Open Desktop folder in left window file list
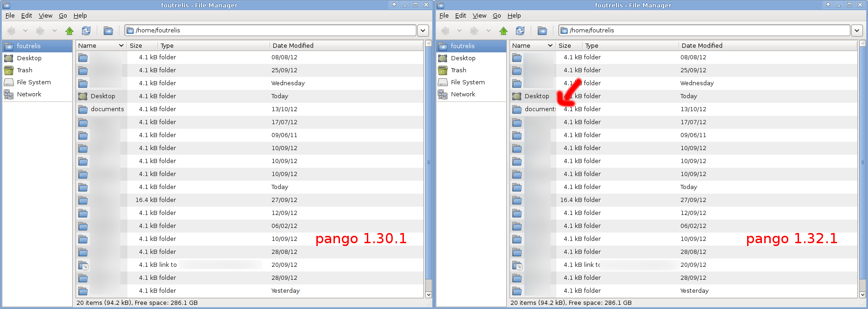 tap(102, 96)
